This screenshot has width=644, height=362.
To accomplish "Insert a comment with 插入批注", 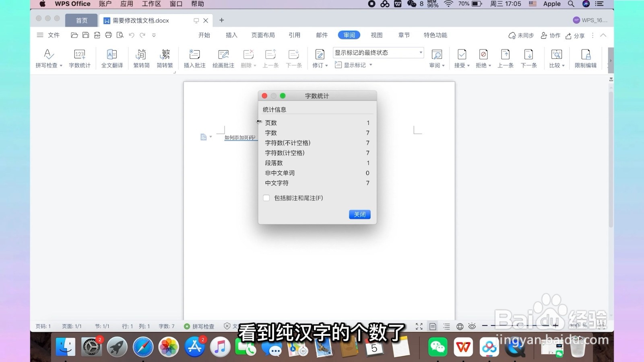I will (194, 58).
